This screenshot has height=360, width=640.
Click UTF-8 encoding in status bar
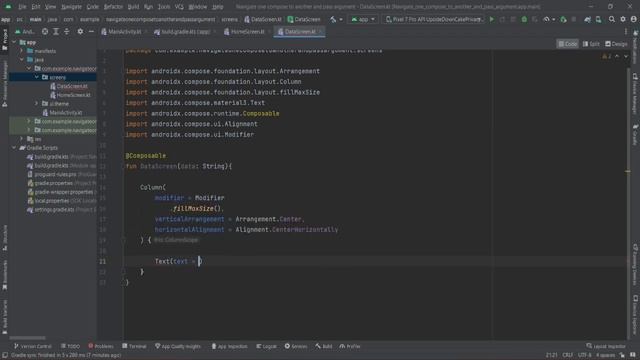coord(584,355)
